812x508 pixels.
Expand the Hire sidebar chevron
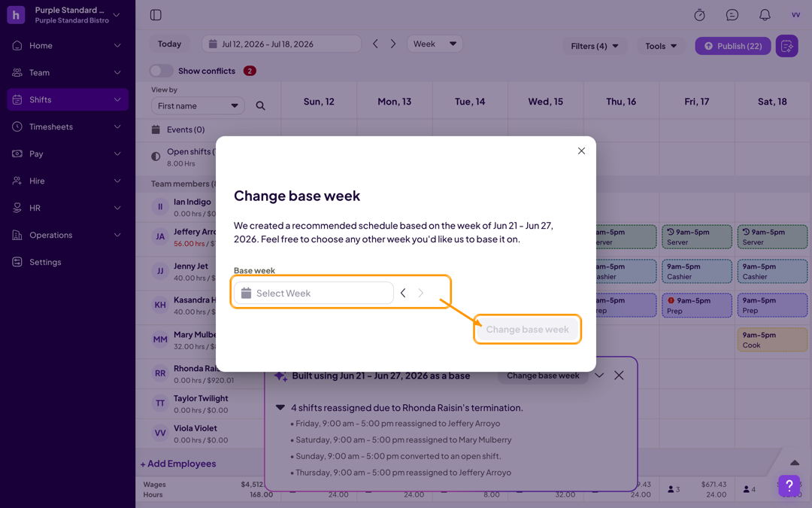[x=117, y=181]
